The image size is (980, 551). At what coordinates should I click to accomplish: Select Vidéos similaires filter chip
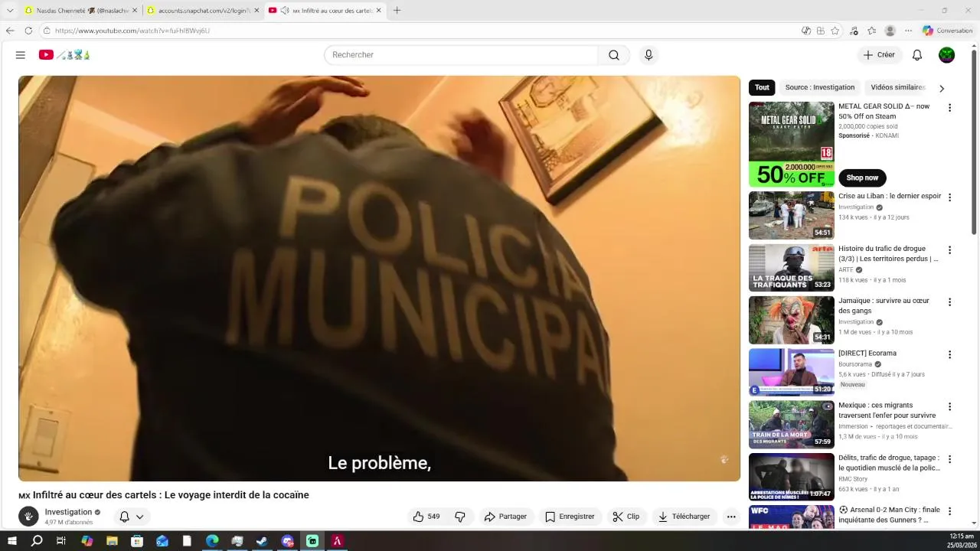pyautogui.click(x=898, y=87)
